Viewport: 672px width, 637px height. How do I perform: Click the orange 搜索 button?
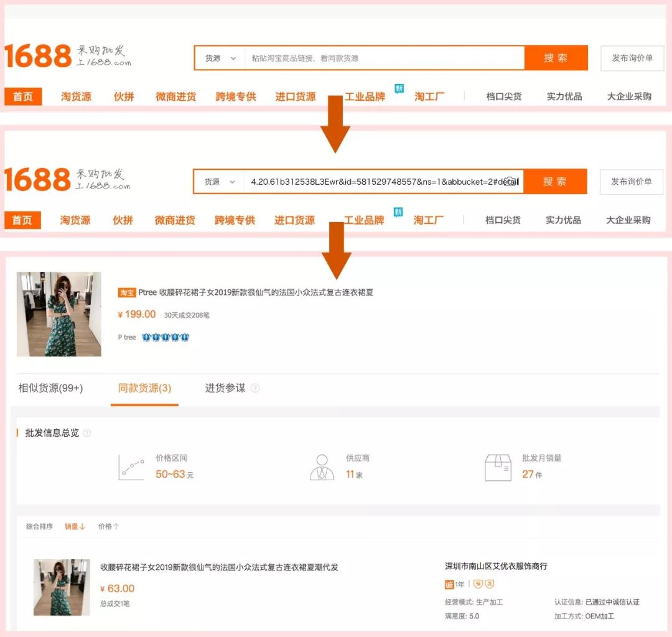click(557, 57)
